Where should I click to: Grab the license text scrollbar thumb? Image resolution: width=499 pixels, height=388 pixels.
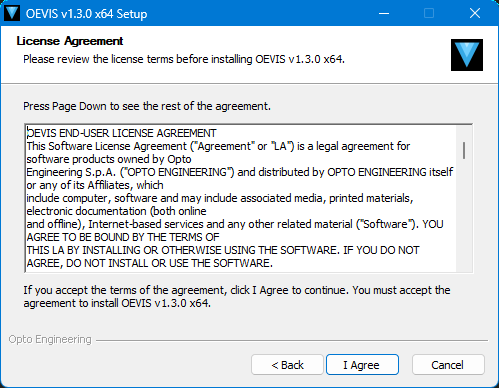pos(464,150)
